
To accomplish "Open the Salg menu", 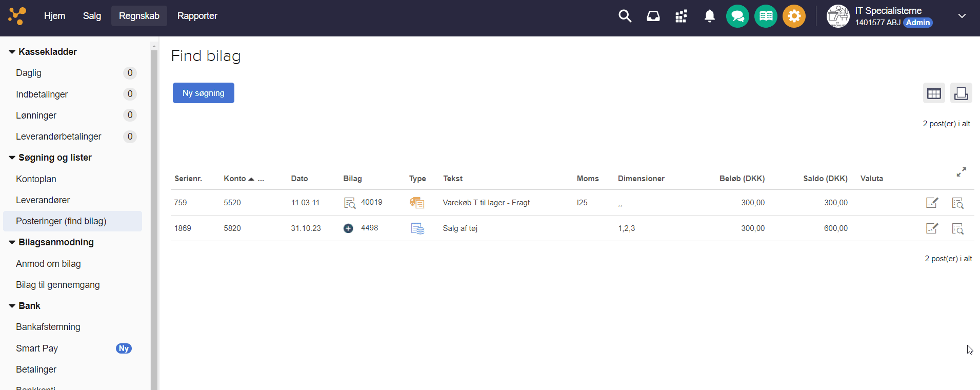I will click(92, 16).
